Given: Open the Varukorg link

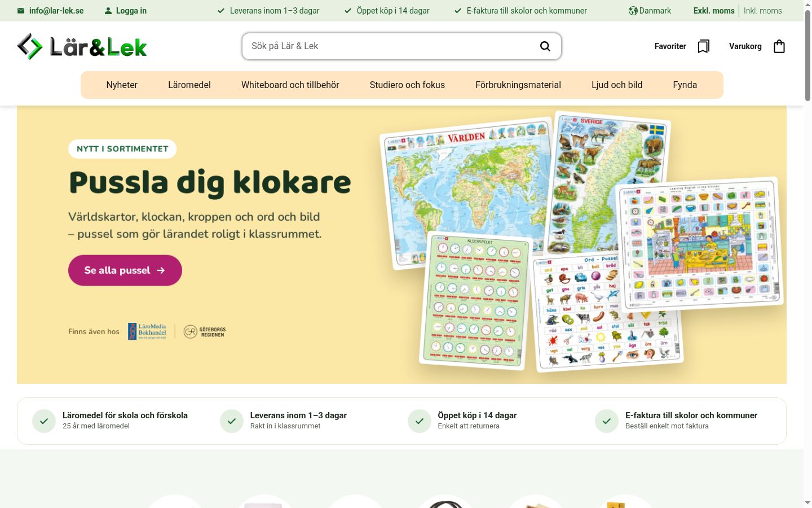Looking at the screenshot, I should pos(745,46).
